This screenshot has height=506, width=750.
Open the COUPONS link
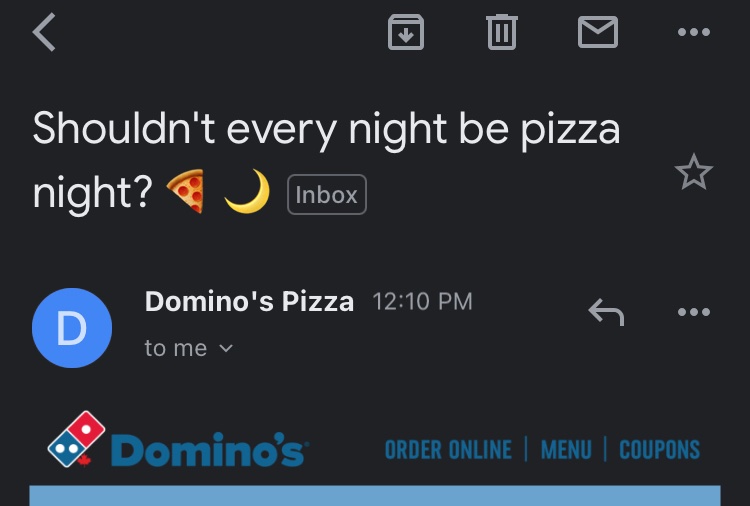click(x=660, y=450)
